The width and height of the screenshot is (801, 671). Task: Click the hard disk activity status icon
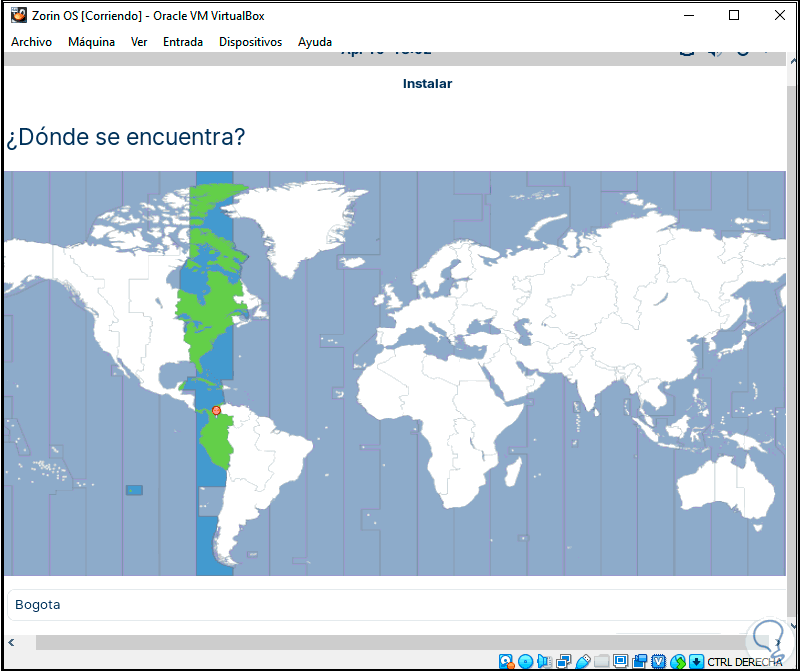click(506, 661)
